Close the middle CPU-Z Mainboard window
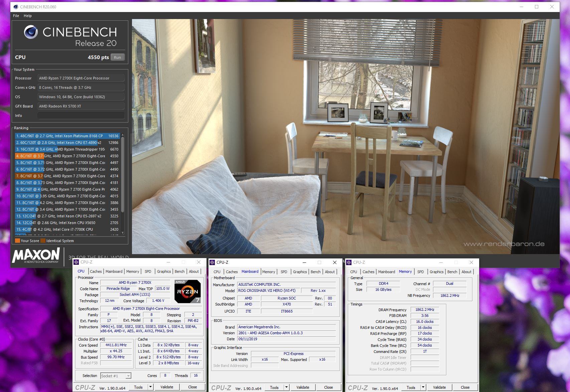The width and height of the screenshot is (570, 392). 335,262
